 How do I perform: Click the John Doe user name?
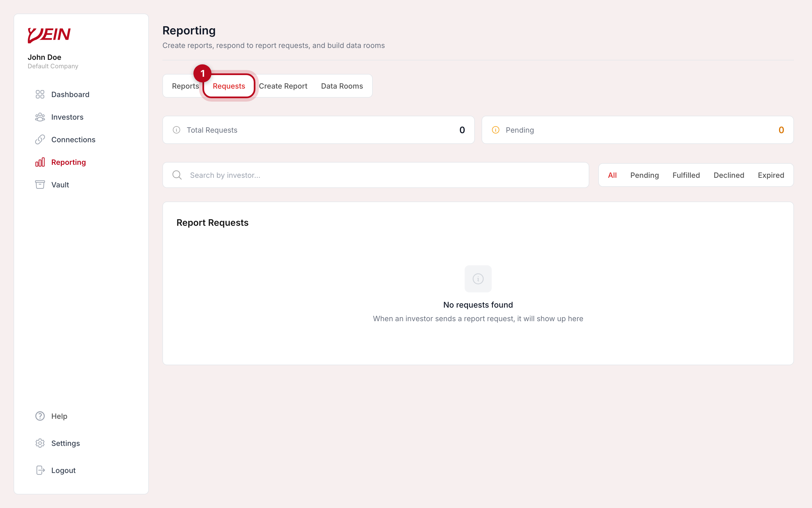44,57
